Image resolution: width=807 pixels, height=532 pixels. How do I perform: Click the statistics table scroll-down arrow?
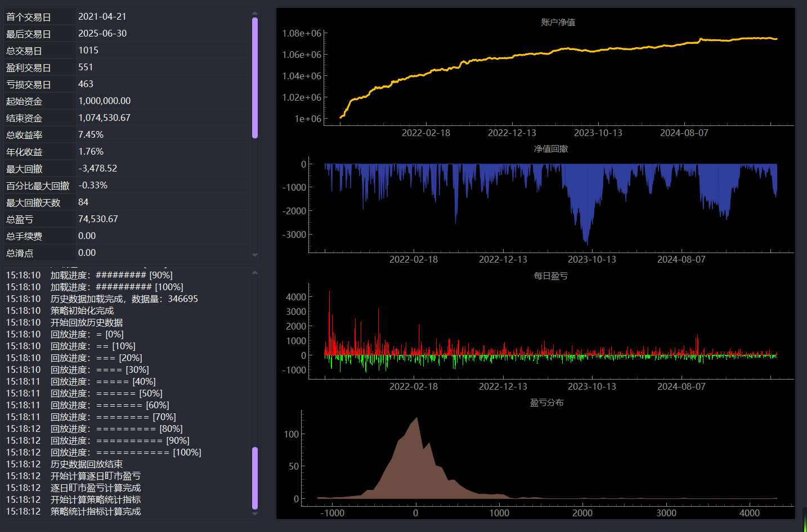255,255
